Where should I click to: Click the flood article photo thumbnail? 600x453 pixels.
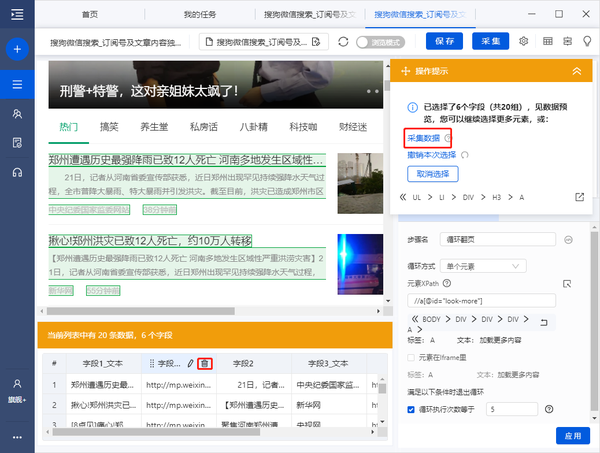(360, 183)
